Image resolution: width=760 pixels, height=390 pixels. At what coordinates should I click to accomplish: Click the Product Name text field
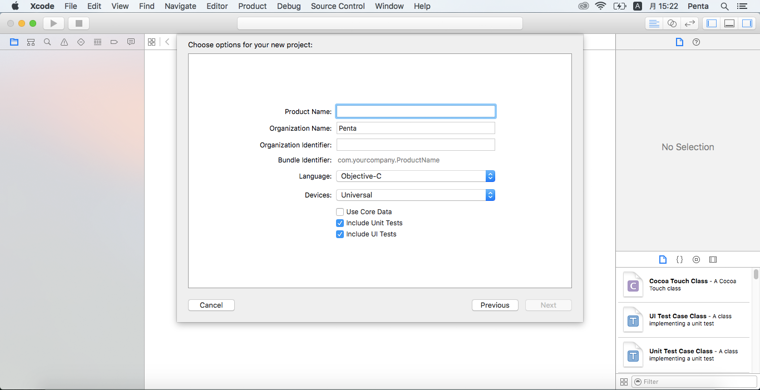[416, 111]
